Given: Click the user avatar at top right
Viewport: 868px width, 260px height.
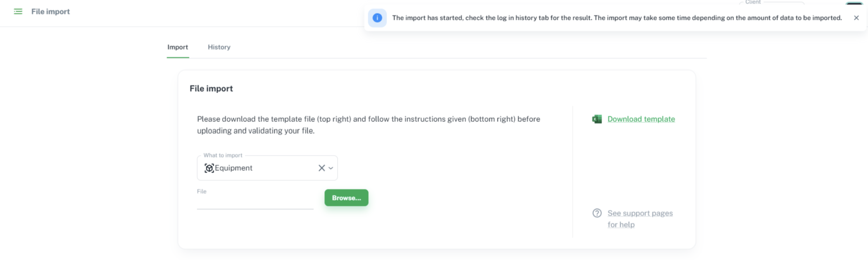Looking at the screenshot, I should point(854,3).
